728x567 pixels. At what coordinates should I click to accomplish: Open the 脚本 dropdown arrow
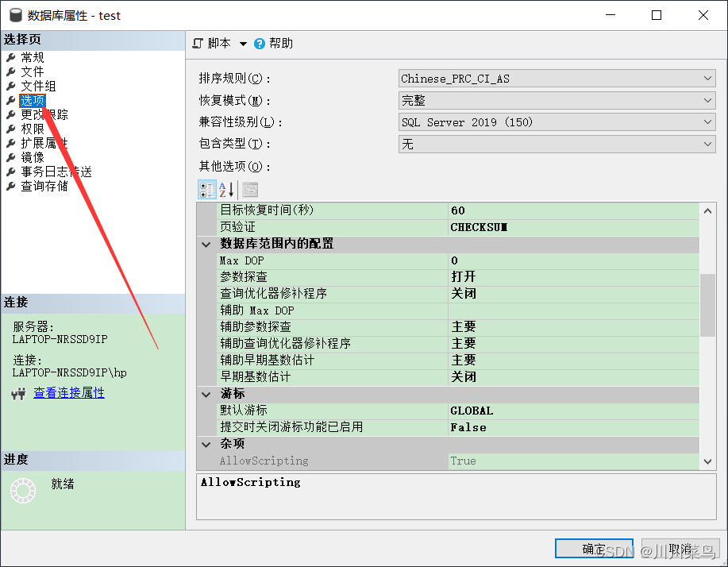(243, 44)
